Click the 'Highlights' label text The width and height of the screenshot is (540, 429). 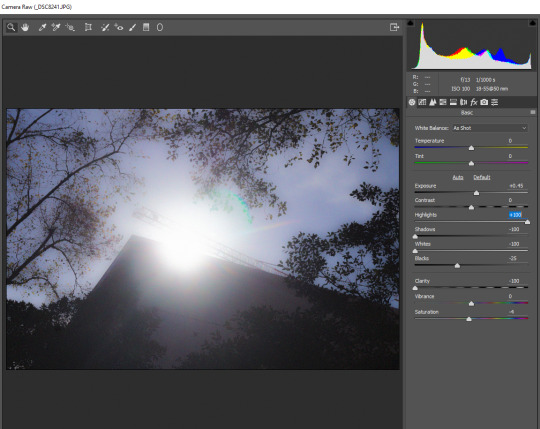pos(426,215)
